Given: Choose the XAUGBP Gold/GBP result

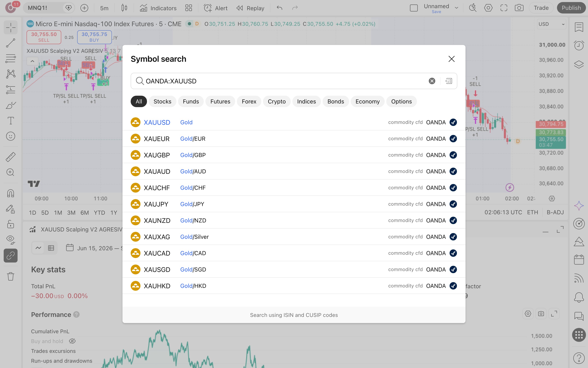Looking at the screenshot, I should point(294,155).
